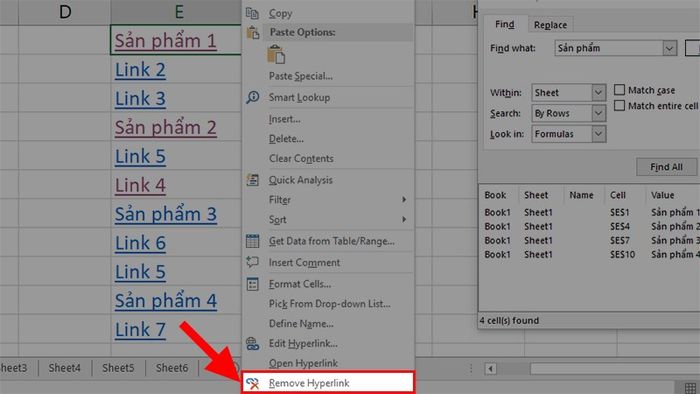Open the Link 4 hyperlink
Viewport: 700px width, 394px height.
tap(140, 185)
